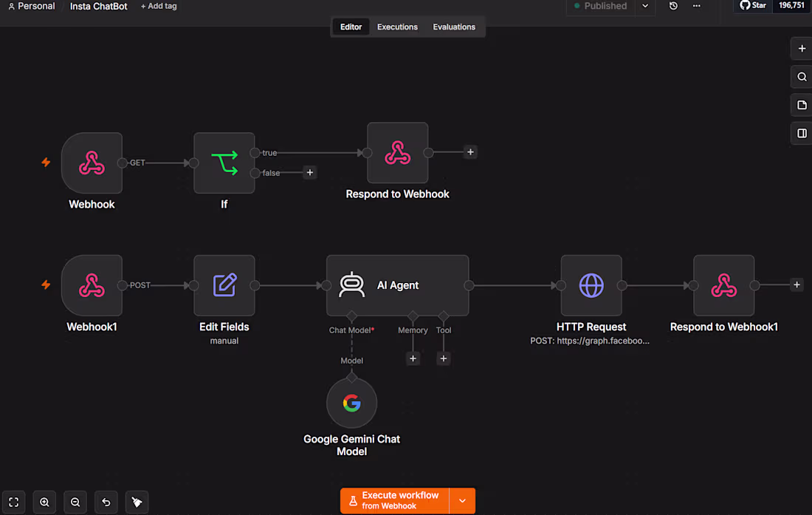
Task: Add node after the If false branch
Action: pos(310,173)
